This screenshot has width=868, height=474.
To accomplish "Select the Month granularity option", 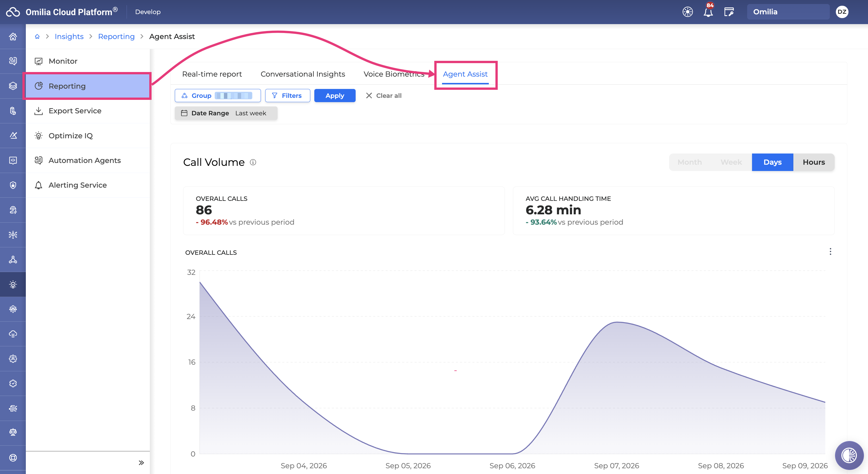I will [x=689, y=162].
